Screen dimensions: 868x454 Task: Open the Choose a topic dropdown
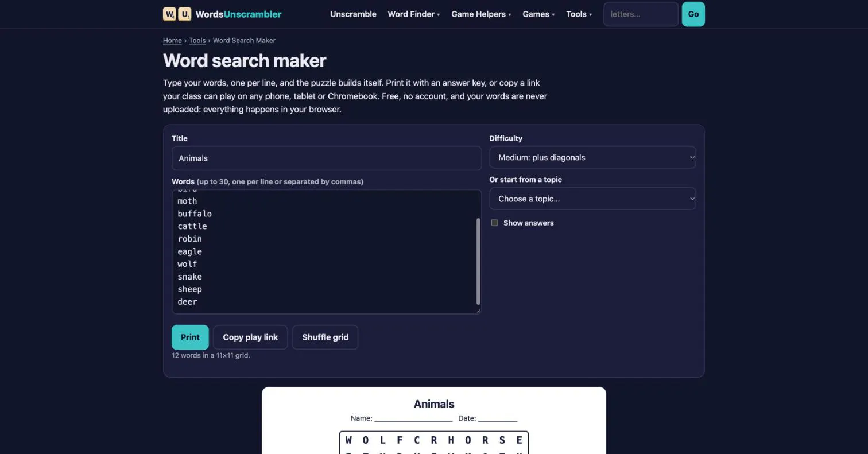592,199
